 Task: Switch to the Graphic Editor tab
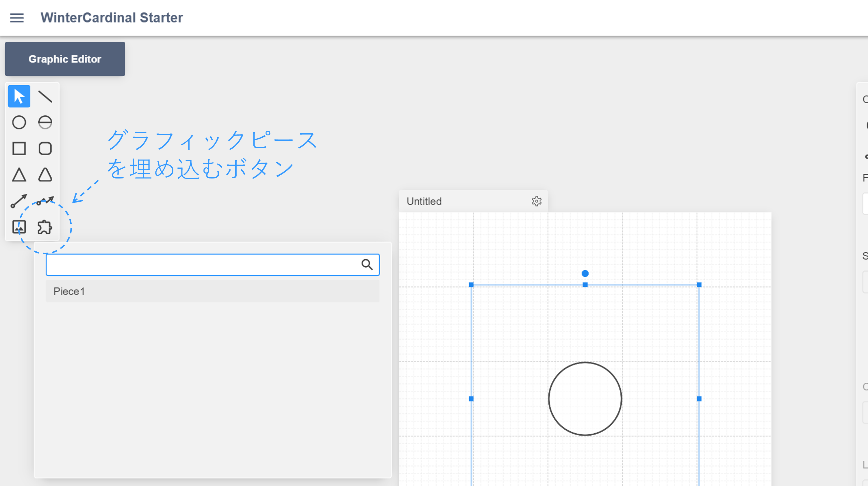point(65,59)
